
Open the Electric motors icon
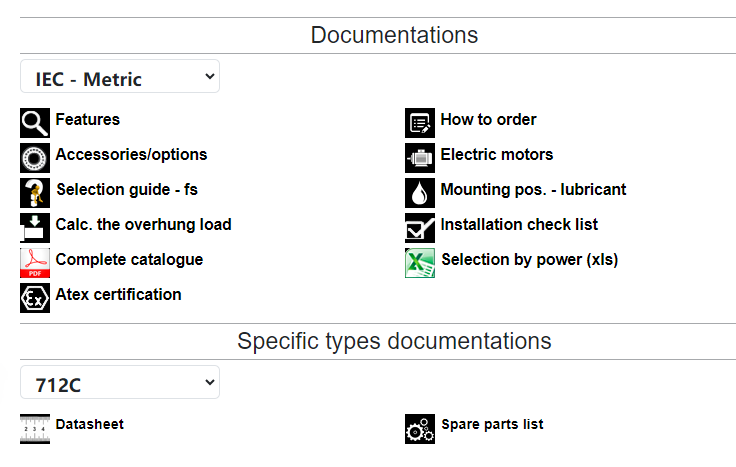point(420,158)
